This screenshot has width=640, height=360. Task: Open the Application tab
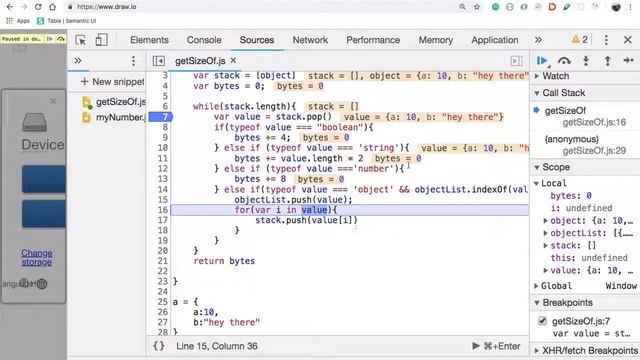495,40
